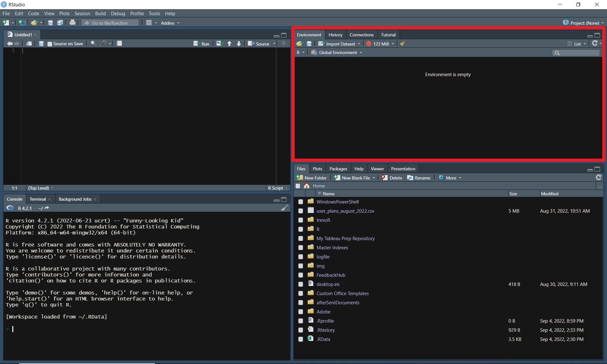Open the More actions dropdown in Files pane
This screenshot has width=607, height=364.
tap(450, 178)
